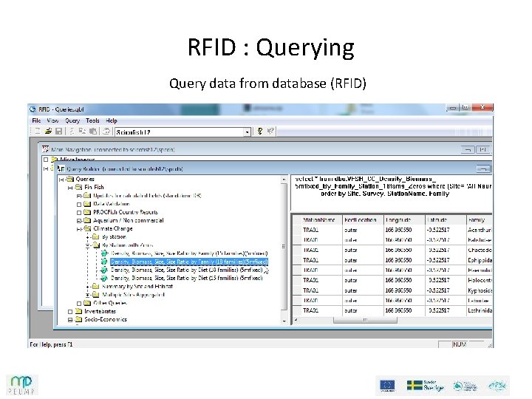The width and height of the screenshot is (532, 399).
Task: Click the Print toolbar icon
Action: pos(106,132)
